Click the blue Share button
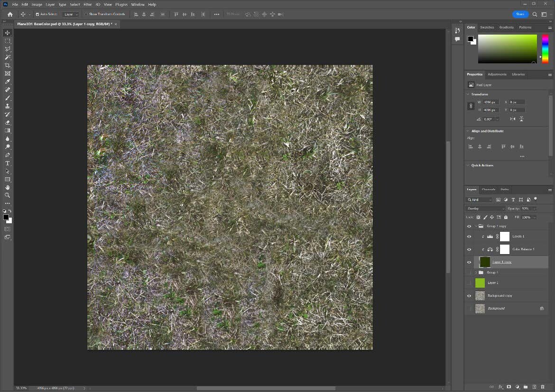Image resolution: width=555 pixels, height=392 pixels. [x=520, y=14]
